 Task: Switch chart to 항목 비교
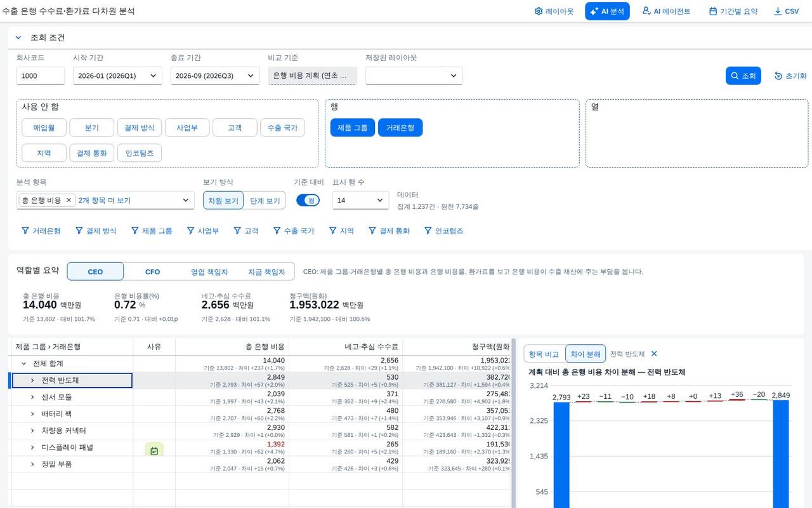pos(544,354)
